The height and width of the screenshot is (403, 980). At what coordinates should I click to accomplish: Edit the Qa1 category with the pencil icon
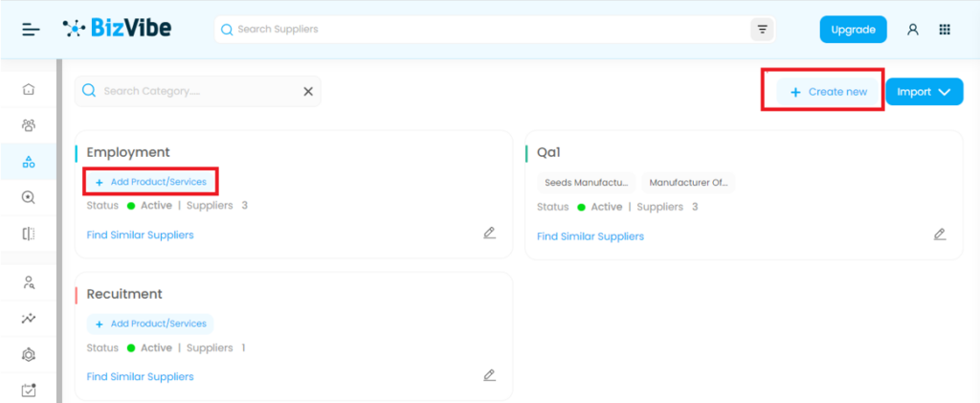(939, 234)
